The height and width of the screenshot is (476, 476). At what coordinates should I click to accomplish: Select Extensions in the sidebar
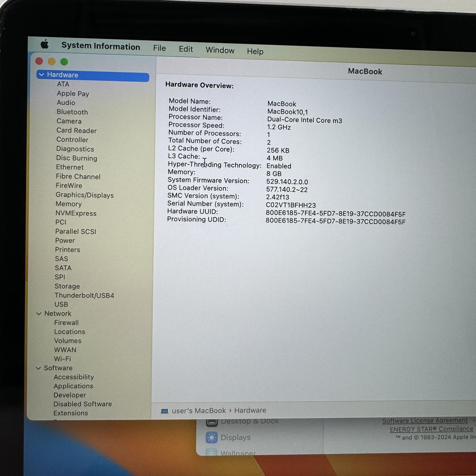click(x=71, y=413)
